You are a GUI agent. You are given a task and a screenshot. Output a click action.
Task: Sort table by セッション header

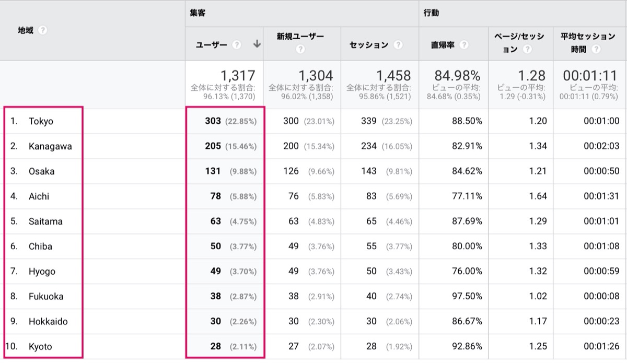pyautogui.click(x=369, y=45)
